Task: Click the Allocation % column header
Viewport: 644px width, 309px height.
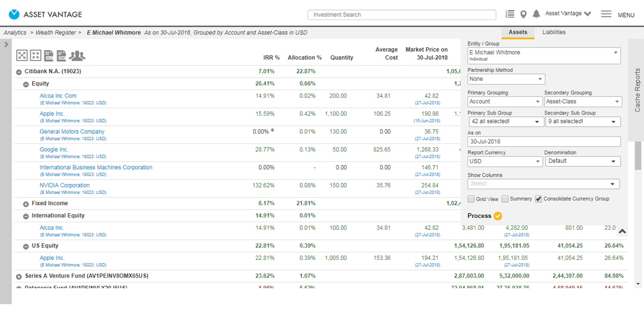Action: (x=305, y=58)
